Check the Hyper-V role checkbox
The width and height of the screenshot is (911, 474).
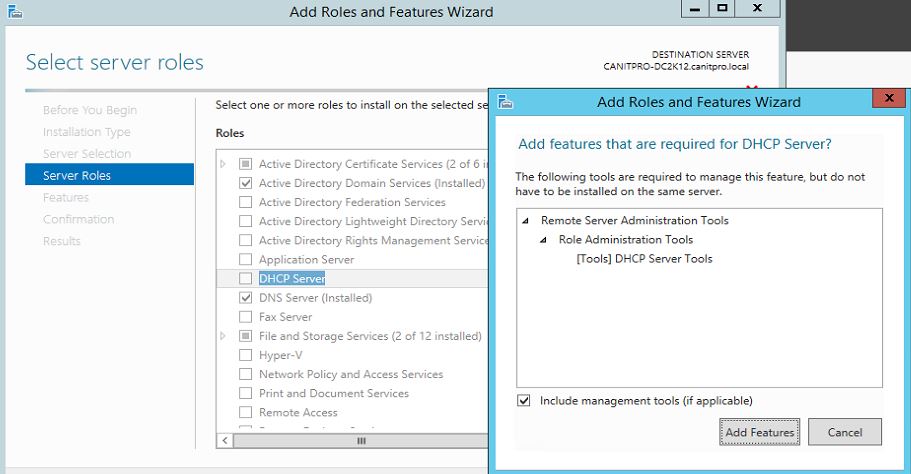246,355
